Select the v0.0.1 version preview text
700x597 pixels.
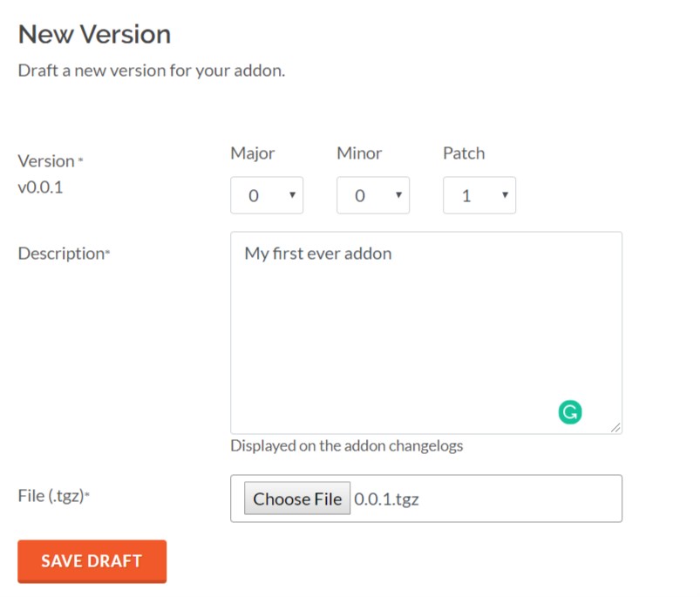[40, 187]
